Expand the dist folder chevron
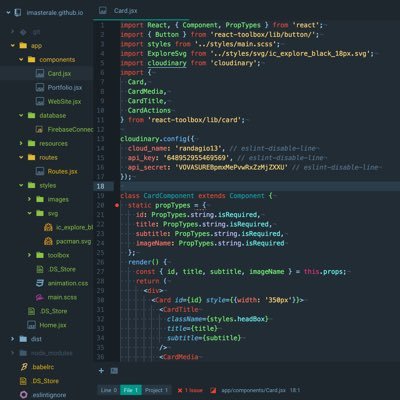The image size is (400, 400). [x=13, y=339]
